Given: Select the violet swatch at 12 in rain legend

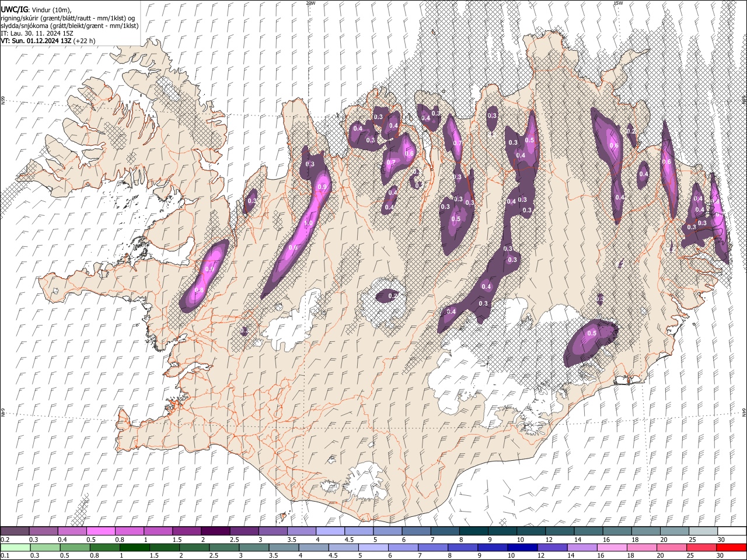Looking at the screenshot, I should (x=551, y=548).
